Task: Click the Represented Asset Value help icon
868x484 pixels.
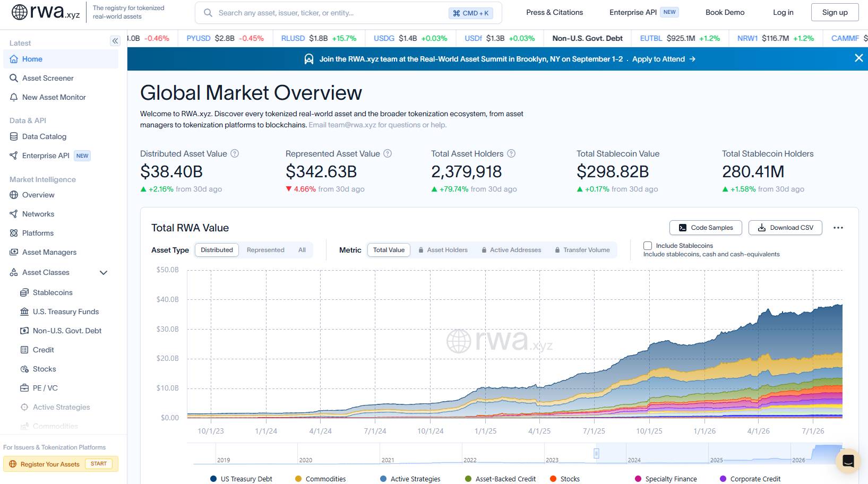Action: pos(388,153)
